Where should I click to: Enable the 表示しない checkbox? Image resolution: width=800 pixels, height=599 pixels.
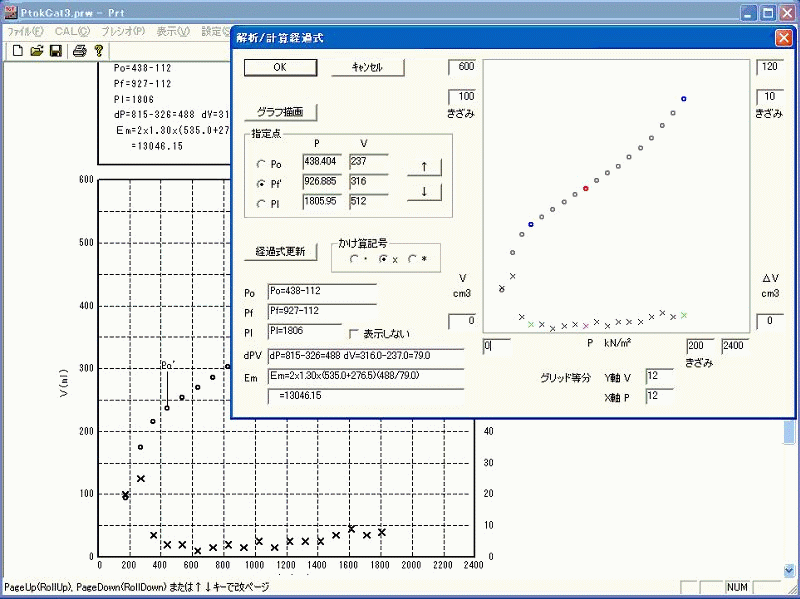[x=353, y=333]
